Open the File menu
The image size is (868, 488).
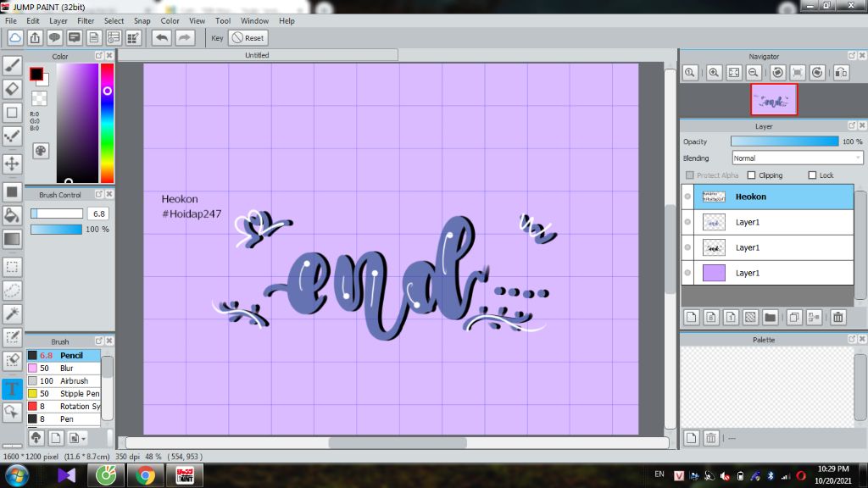[10, 21]
